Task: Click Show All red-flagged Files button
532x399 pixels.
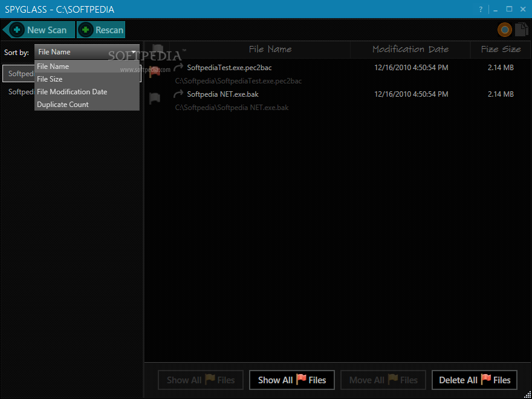Action: point(292,380)
